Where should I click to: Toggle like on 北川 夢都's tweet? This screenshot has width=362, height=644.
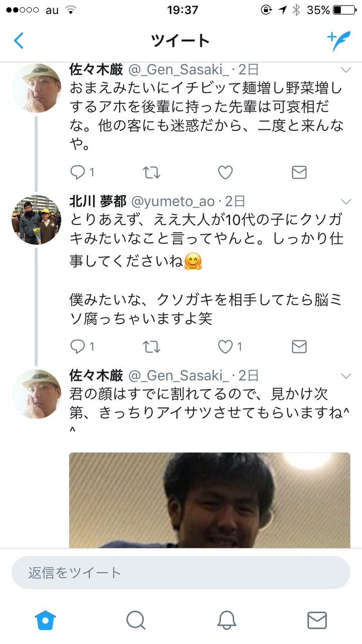[230, 347]
